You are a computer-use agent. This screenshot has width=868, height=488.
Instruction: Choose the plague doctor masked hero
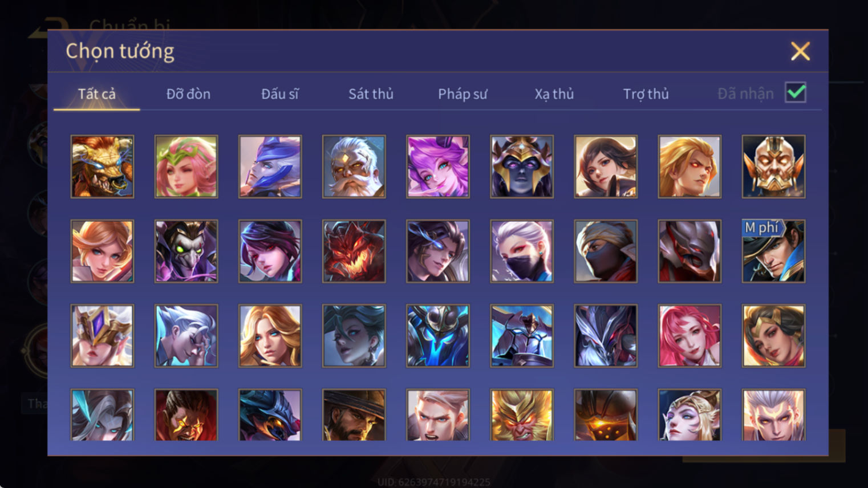click(x=186, y=251)
